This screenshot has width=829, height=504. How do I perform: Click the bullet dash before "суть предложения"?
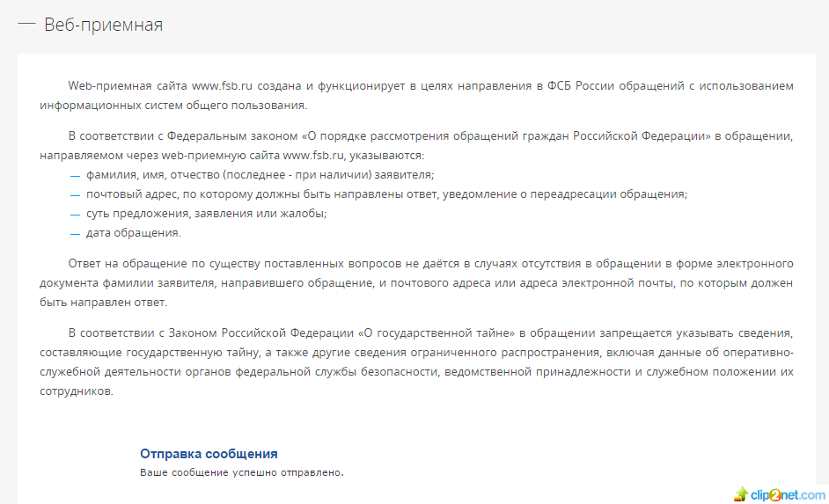pyautogui.click(x=75, y=214)
